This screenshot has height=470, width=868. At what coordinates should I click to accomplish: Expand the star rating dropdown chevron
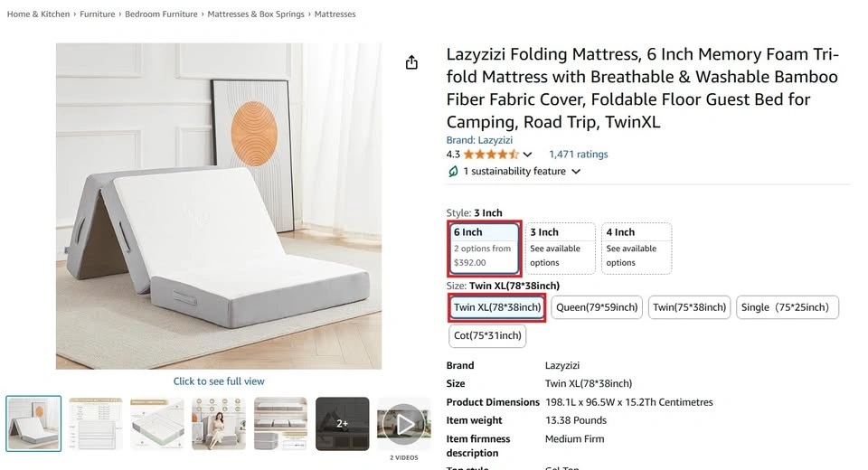(528, 155)
